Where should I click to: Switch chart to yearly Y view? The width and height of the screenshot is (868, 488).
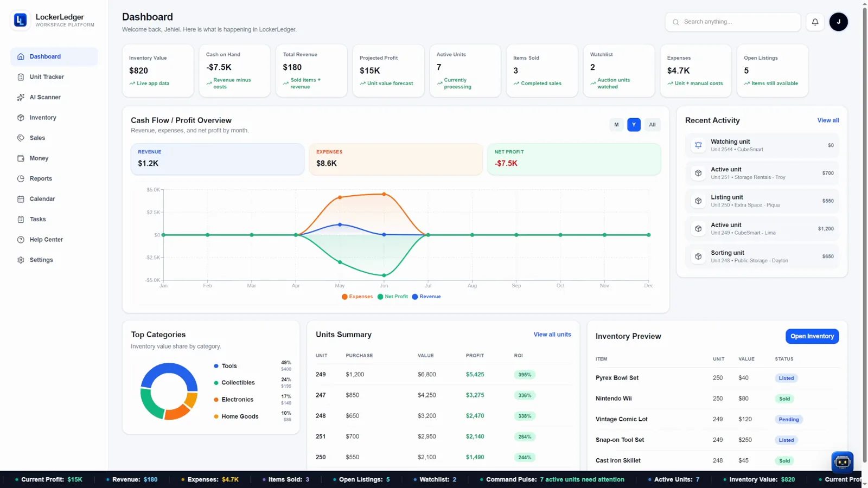634,125
